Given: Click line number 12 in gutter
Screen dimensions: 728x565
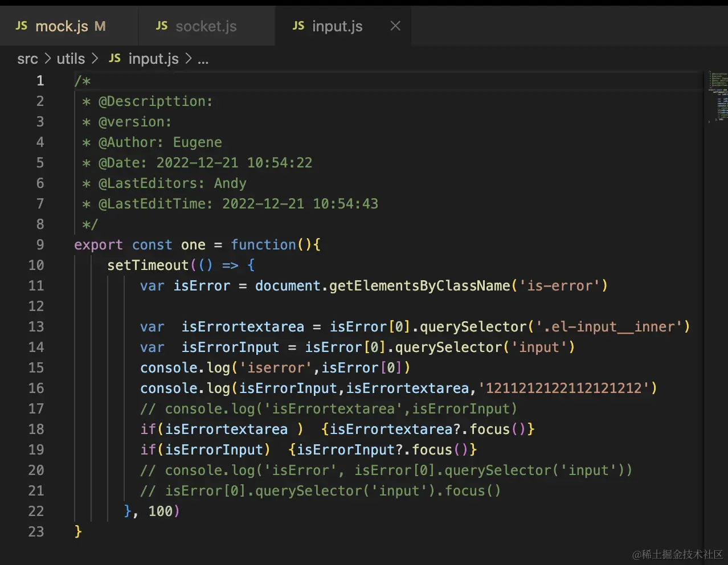Looking at the screenshot, I should click(36, 306).
